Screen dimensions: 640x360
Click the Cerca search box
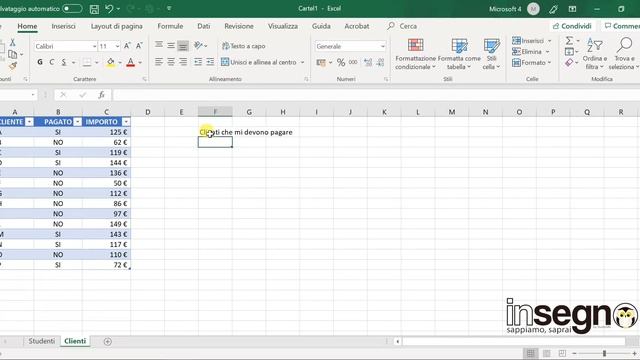402,26
